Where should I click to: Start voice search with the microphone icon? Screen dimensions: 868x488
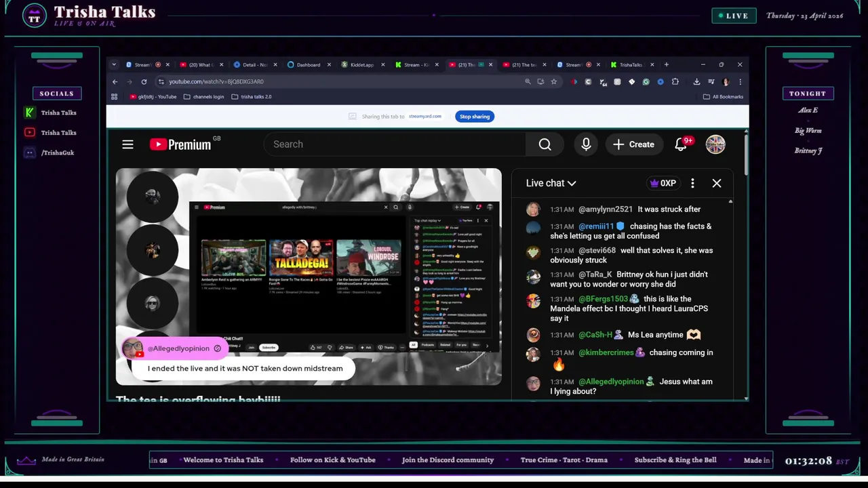point(586,144)
